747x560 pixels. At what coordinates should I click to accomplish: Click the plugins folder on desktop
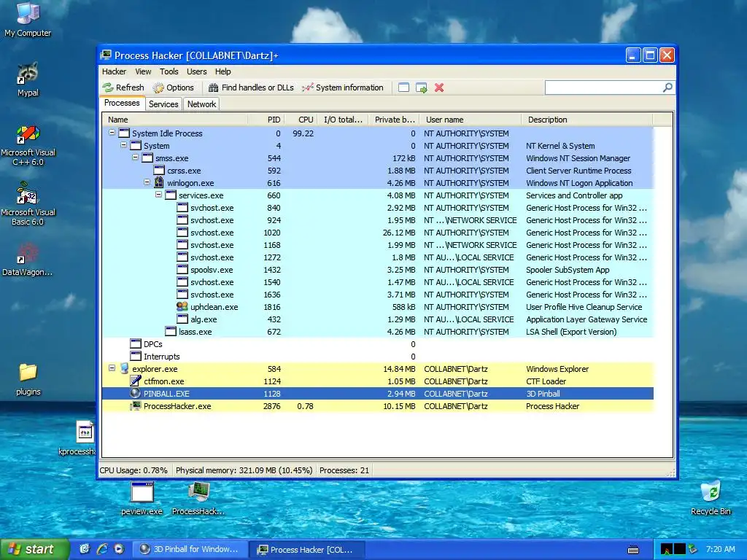[28, 379]
